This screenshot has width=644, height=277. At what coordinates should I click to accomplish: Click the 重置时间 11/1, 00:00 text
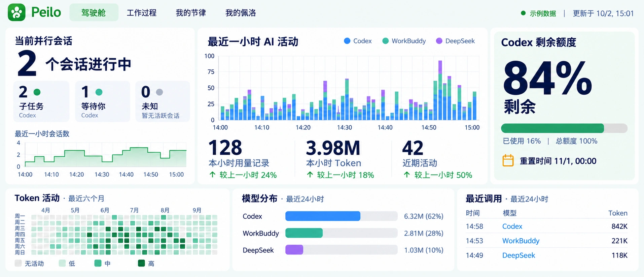[558, 161]
